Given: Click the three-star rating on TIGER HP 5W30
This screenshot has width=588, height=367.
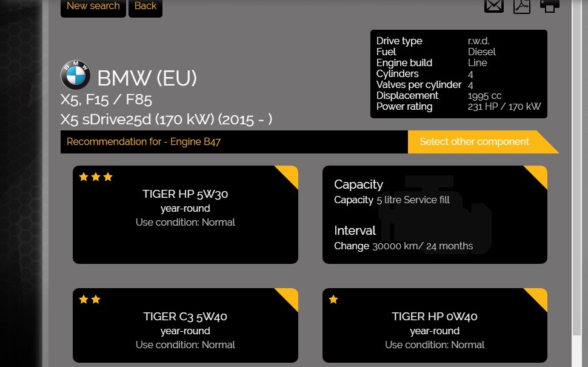Looking at the screenshot, I should [x=96, y=177].
